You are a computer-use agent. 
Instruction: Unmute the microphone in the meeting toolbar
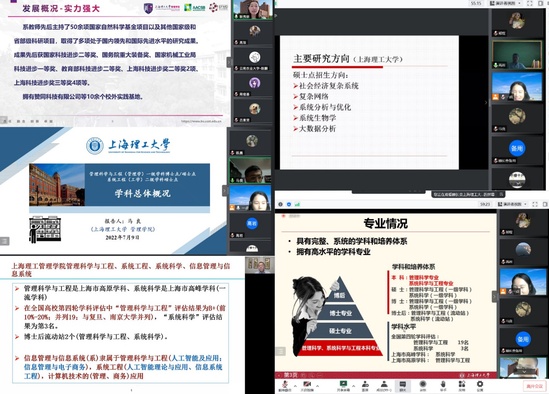[285, 385]
